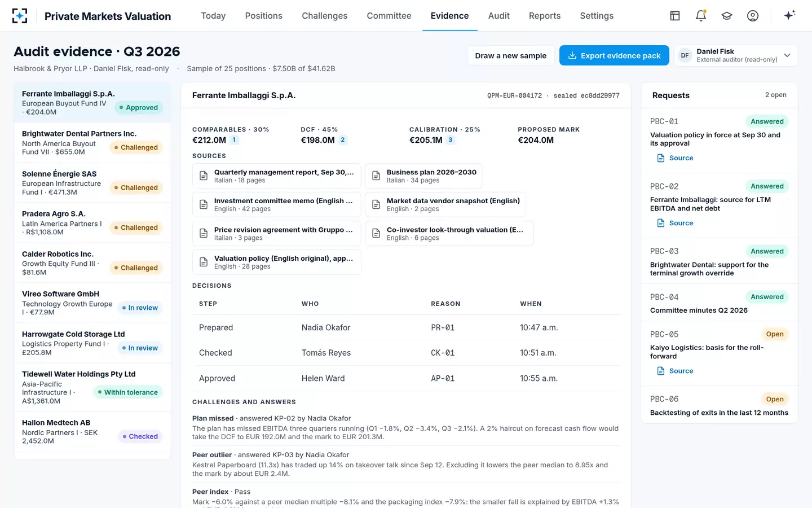Select Solenne Énergie SAS position

[92, 182]
